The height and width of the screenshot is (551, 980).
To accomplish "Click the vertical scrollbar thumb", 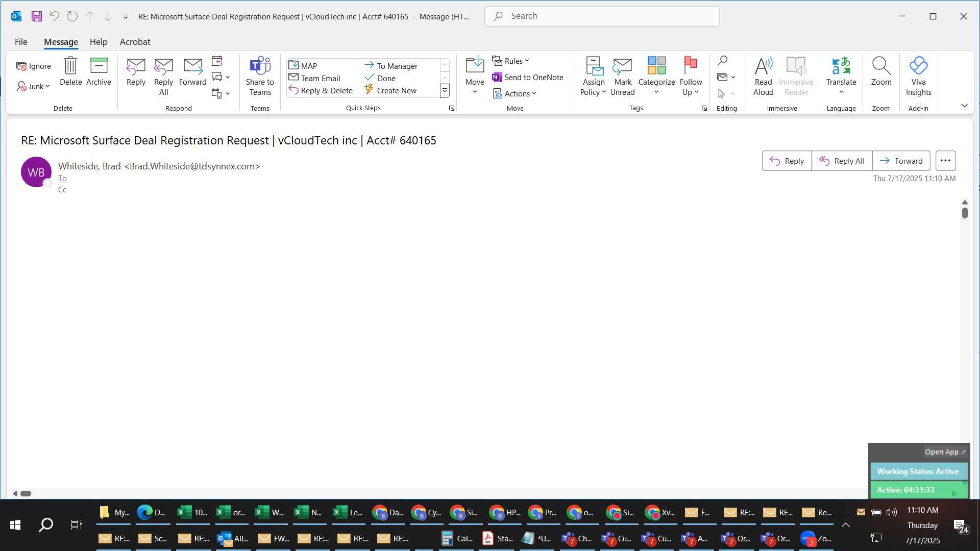I will (x=965, y=213).
